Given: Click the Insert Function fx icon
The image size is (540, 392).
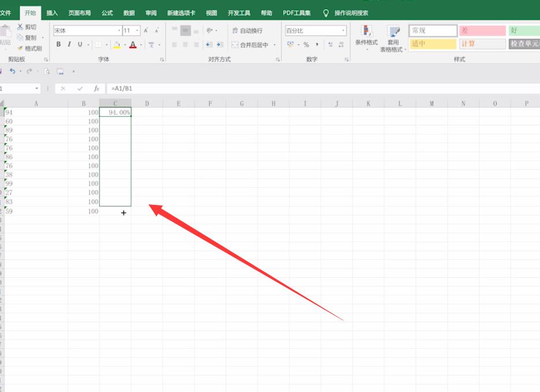Looking at the screenshot, I should [97, 88].
